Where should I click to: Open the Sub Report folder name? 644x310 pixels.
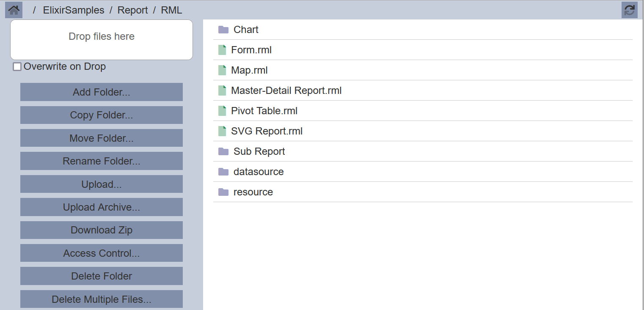tap(259, 151)
